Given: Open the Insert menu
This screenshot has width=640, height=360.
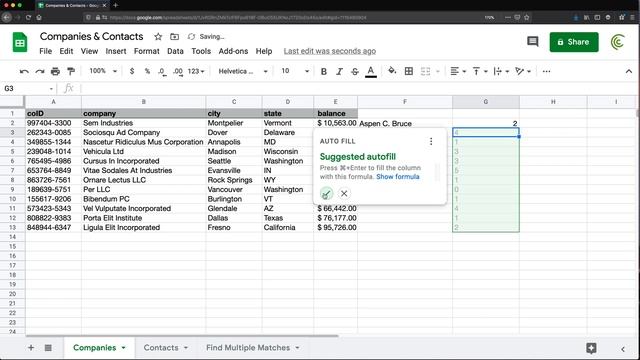Looking at the screenshot, I should (116, 51).
